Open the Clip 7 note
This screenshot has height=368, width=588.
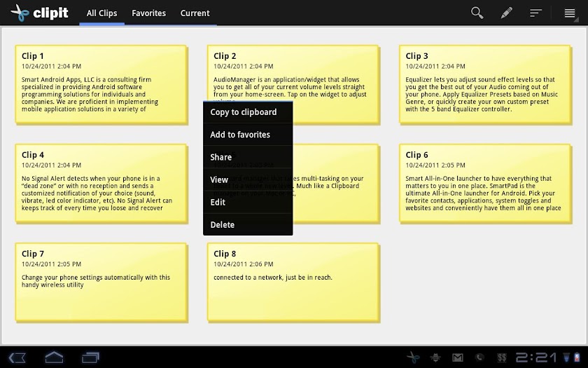coord(101,282)
